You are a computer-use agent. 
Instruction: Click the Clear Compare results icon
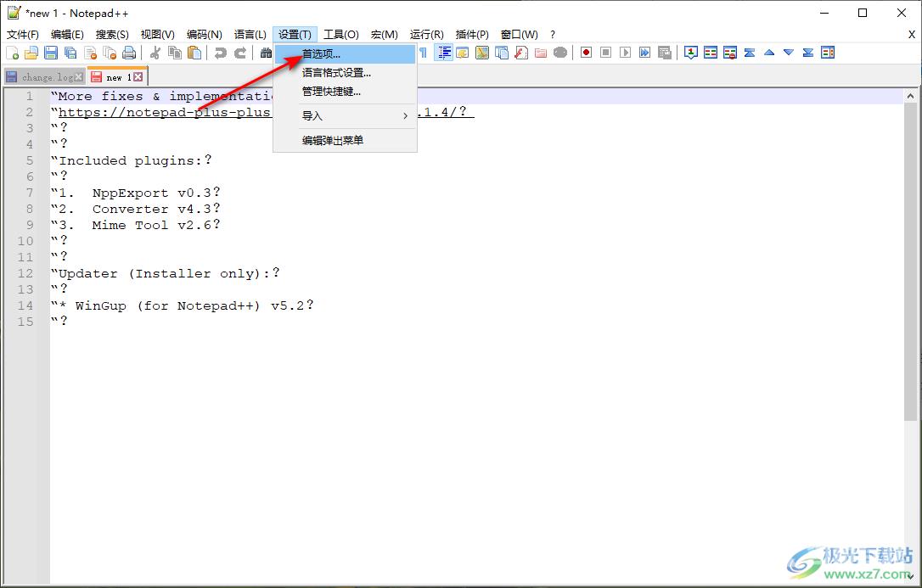[x=730, y=53]
